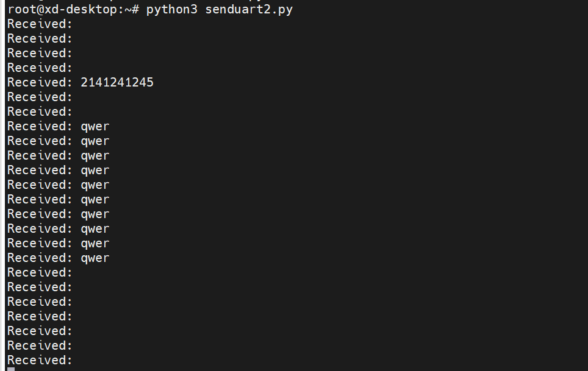
Task: Click the Received: label beside 2141241245
Action: [x=40, y=82]
